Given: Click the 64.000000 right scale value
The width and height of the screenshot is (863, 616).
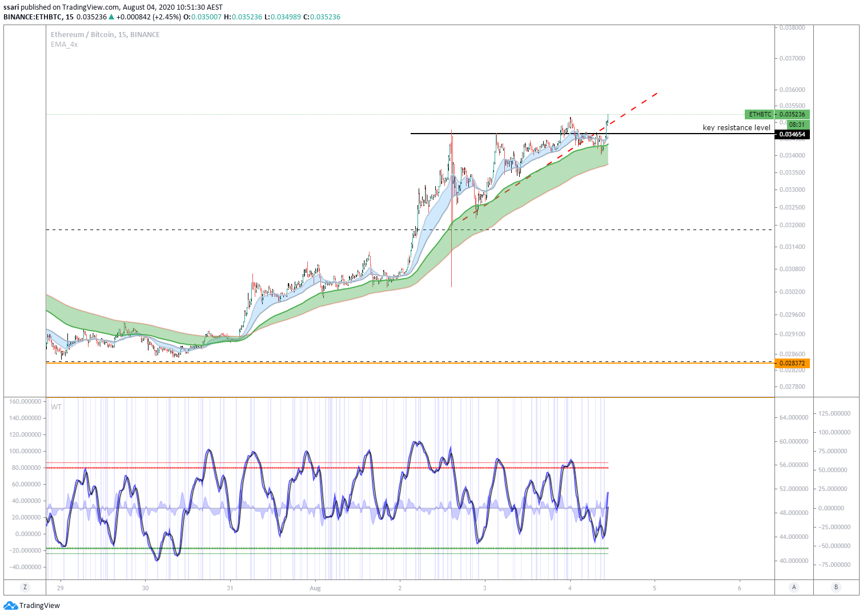Looking at the screenshot, I should pyautogui.click(x=794, y=417).
